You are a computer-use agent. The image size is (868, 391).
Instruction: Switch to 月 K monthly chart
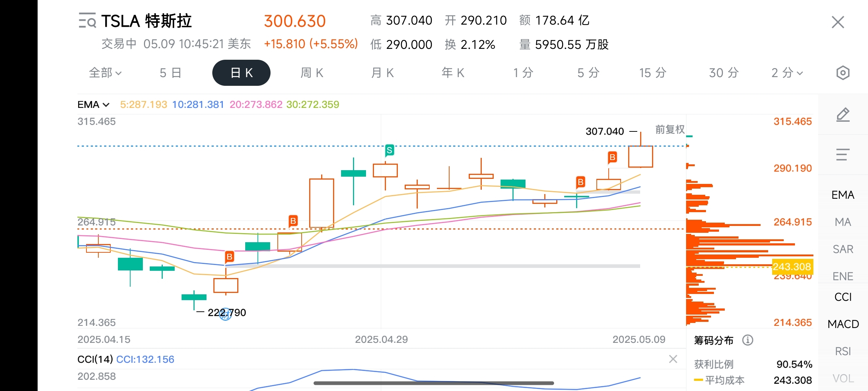click(382, 73)
